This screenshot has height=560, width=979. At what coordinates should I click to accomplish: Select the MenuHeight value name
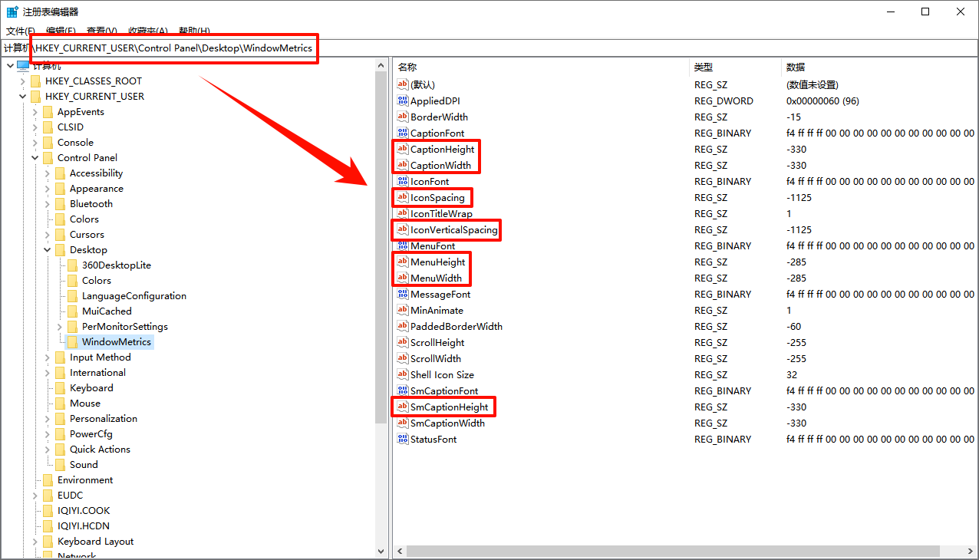pyautogui.click(x=437, y=262)
